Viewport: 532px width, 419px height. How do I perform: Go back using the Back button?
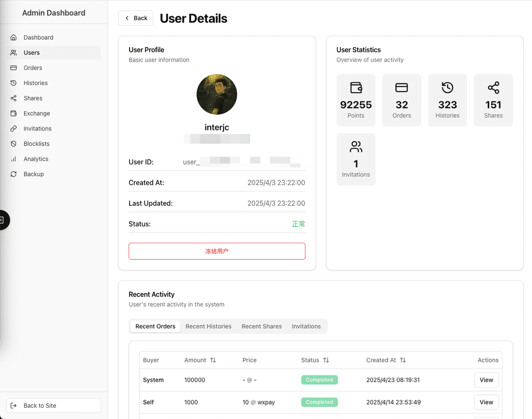135,18
